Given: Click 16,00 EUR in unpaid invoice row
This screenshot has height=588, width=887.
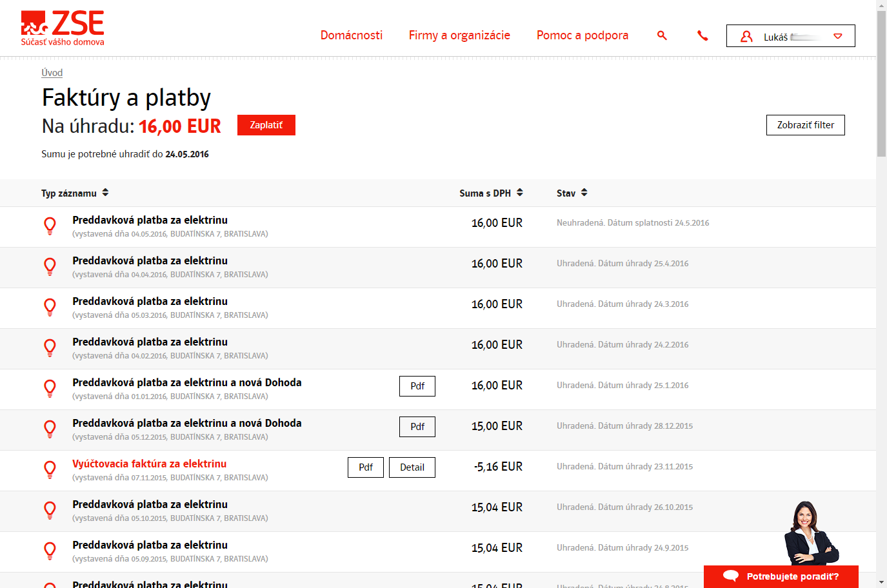Looking at the screenshot, I should point(497,223).
